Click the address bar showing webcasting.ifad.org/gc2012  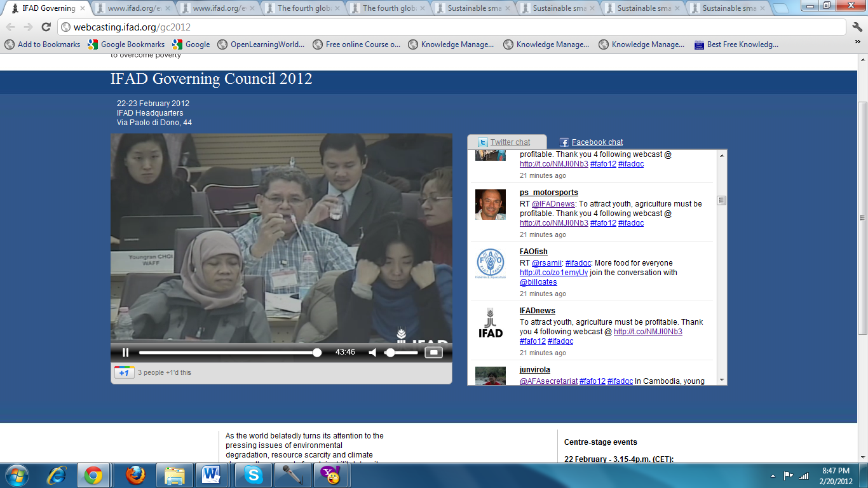pyautogui.click(x=452, y=27)
